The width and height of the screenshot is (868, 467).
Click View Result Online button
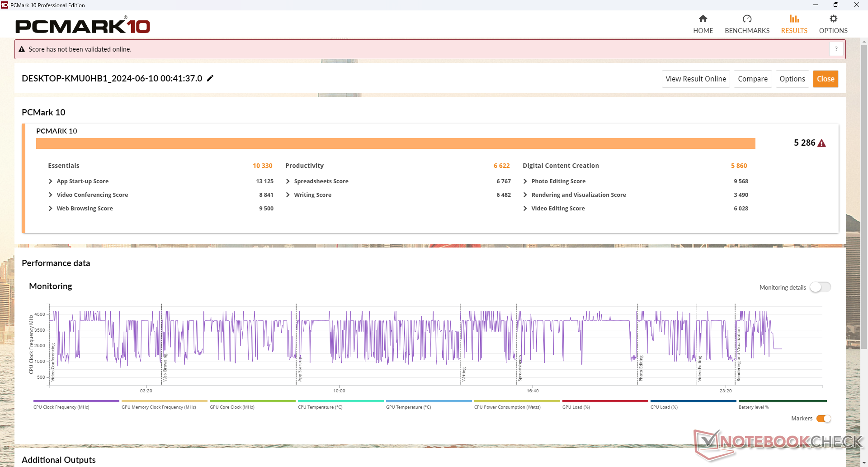click(696, 79)
